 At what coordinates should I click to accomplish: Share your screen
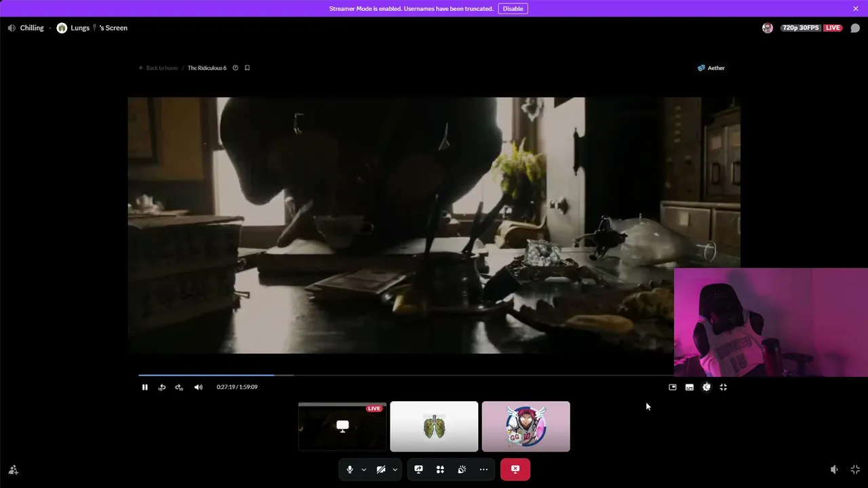(418, 469)
